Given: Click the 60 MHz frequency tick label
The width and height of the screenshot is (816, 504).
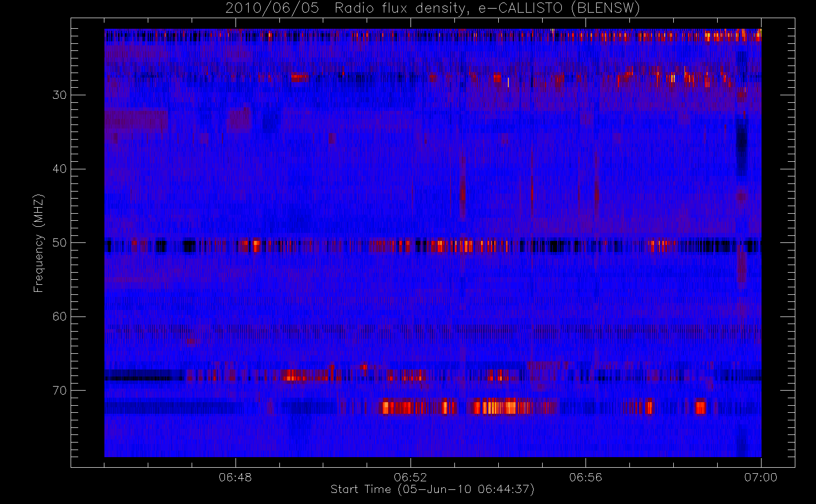Looking at the screenshot, I should coord(60,317).
